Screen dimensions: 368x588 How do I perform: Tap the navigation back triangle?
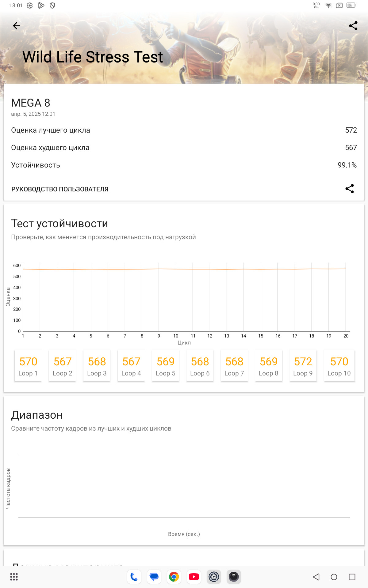316,577
